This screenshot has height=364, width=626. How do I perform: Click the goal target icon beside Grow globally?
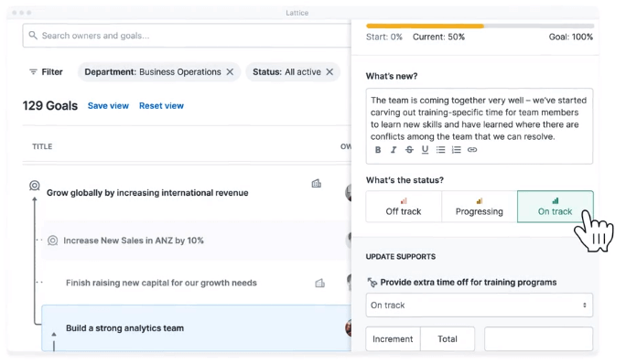point(35,185)
